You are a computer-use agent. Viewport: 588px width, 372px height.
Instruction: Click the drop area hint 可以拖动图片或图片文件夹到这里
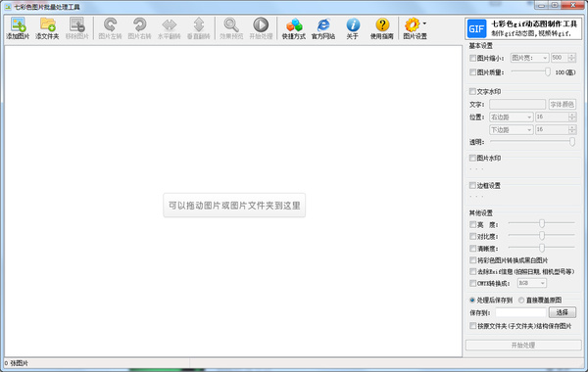click(234, 206)
